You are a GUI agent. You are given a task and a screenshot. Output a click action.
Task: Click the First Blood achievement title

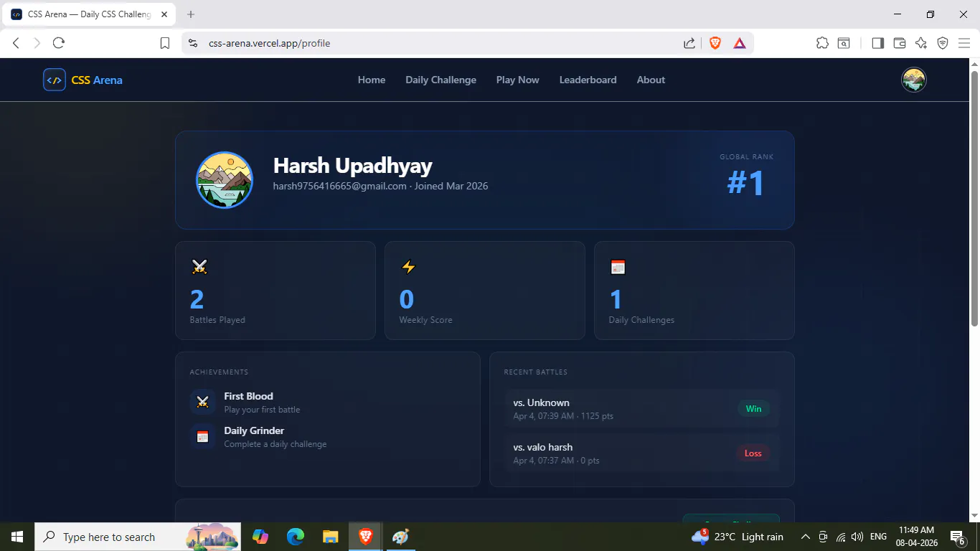click(x=248, y=396)
